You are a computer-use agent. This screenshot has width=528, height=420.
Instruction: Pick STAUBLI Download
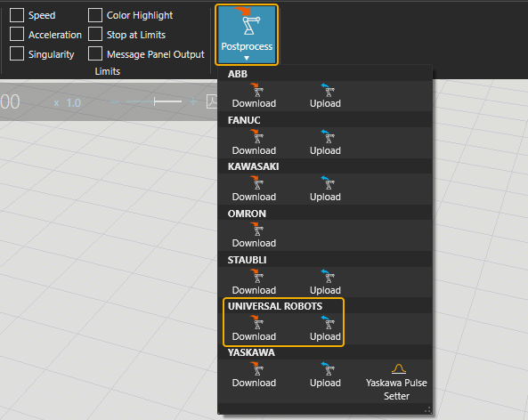(x=254, y=282)
